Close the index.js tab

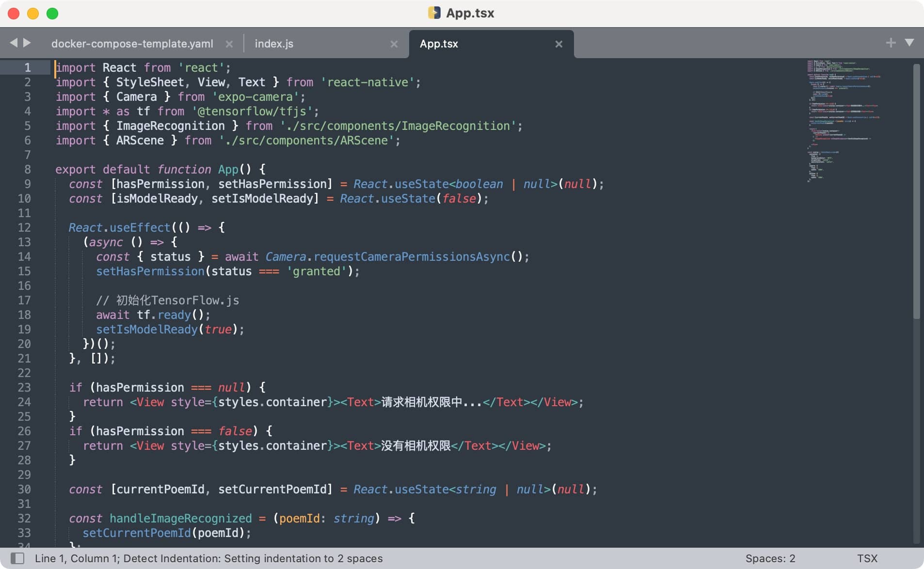(x=394, y=44)
